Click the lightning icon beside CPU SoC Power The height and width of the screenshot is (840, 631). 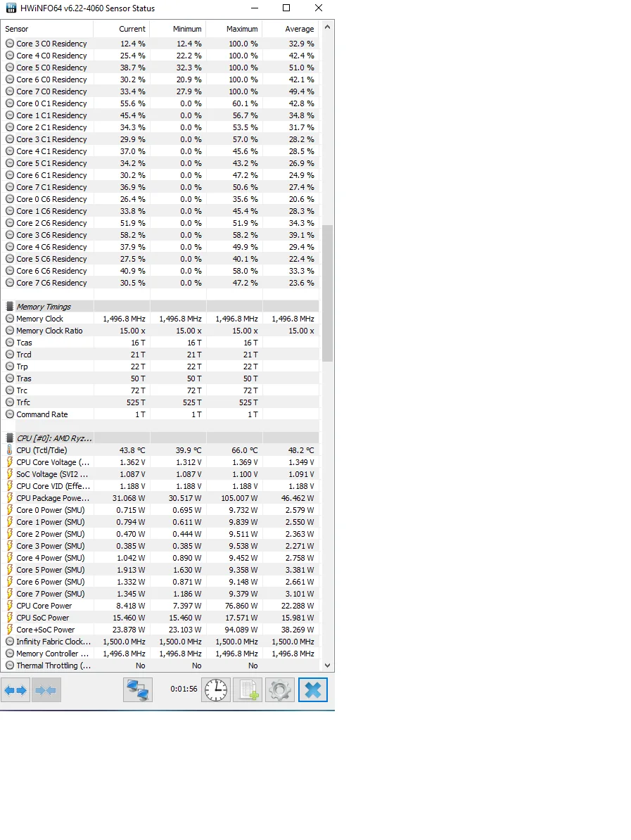10,618
